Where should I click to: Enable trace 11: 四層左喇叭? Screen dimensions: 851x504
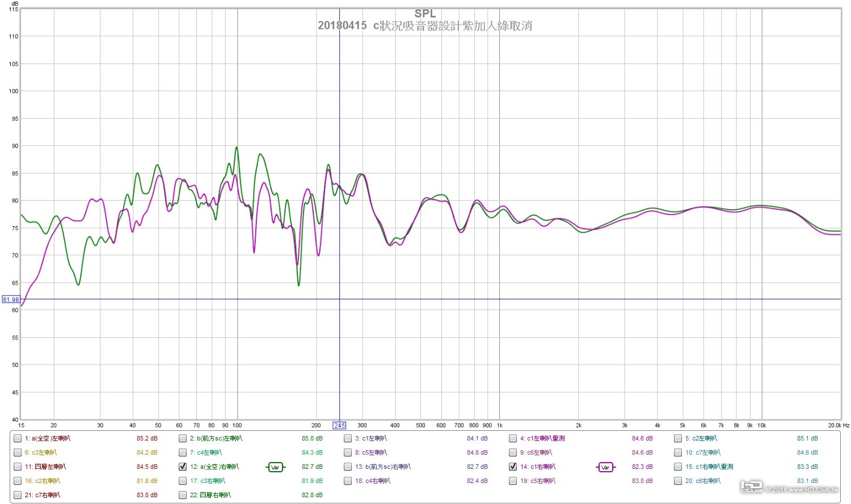[18, 467]
